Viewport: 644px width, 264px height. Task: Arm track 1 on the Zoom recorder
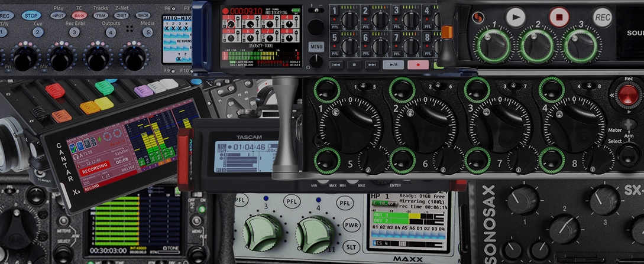click(335, 11)
